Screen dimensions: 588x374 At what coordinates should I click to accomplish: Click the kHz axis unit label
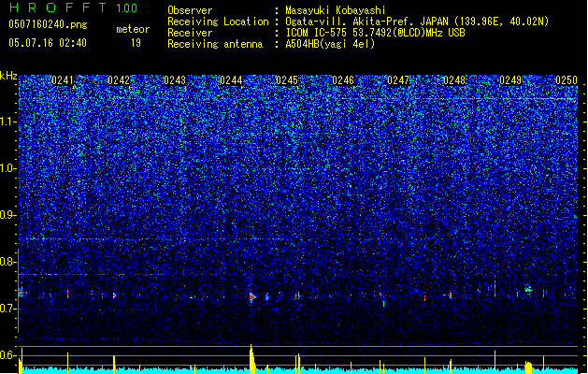coord(8,76)
